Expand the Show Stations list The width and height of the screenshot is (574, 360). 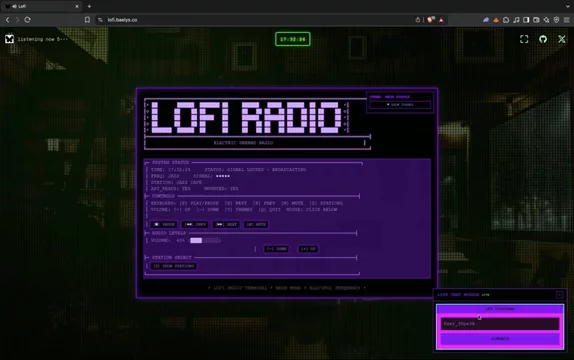point(174,266)
